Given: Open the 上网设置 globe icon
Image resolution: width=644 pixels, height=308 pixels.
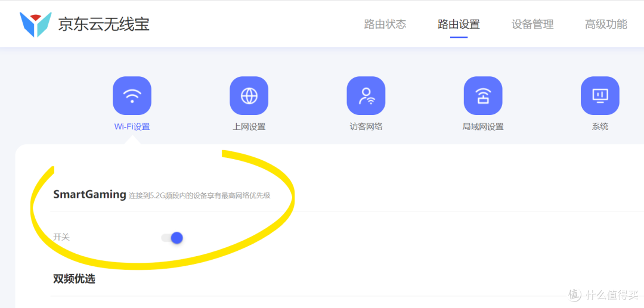Looking at the screenshot, I should 249,95.
